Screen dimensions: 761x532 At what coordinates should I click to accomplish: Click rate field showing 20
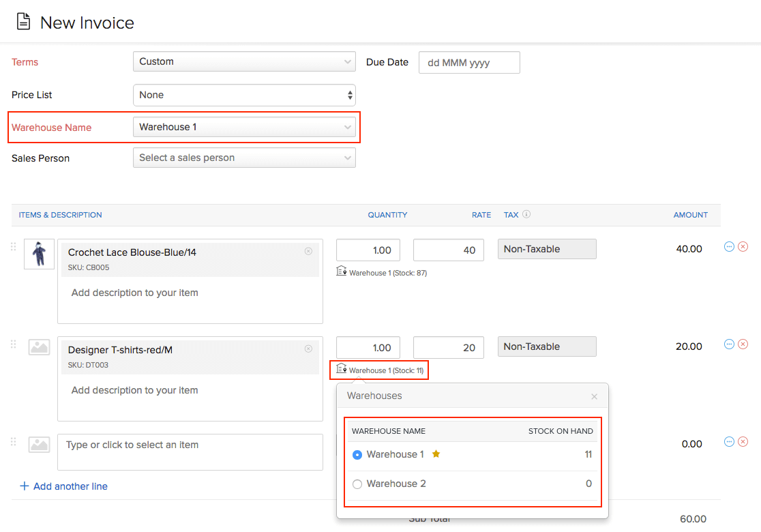click(x=449, y=348)
